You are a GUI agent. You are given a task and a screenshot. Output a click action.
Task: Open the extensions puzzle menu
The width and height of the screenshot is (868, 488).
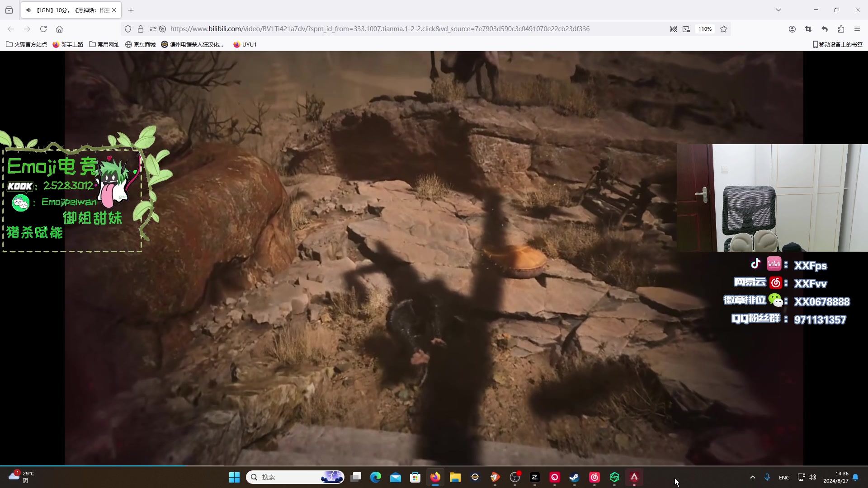tap(841, 29)
